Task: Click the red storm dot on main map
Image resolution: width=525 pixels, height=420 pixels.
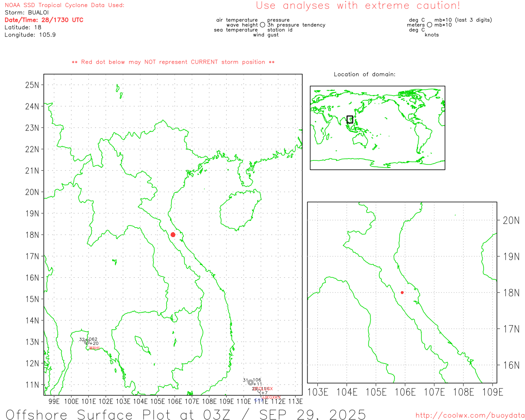Action: coord(173,235)
